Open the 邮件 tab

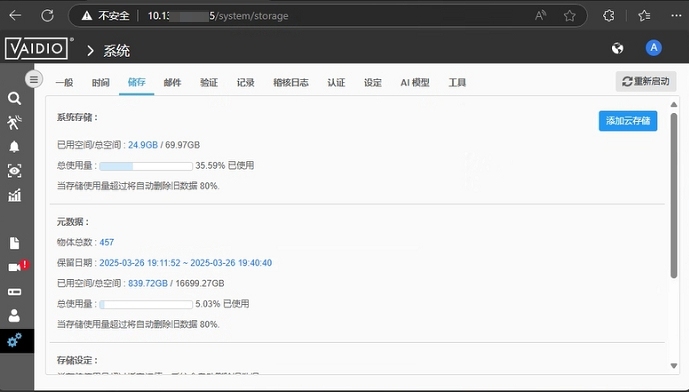(x=172, y=82)
